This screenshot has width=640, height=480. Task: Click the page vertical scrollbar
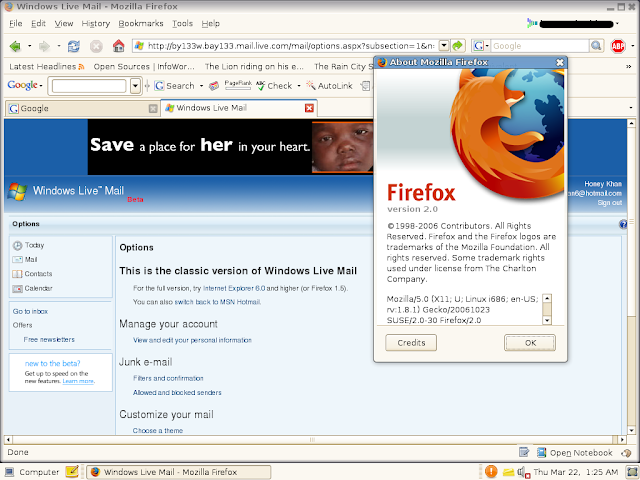coord(631,277)
